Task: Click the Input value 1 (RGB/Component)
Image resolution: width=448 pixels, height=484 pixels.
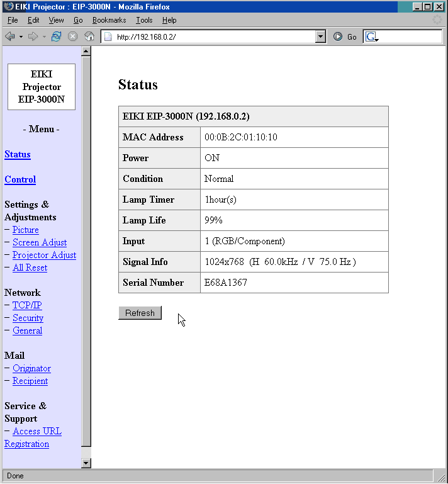Action: (x=245, y=241)
